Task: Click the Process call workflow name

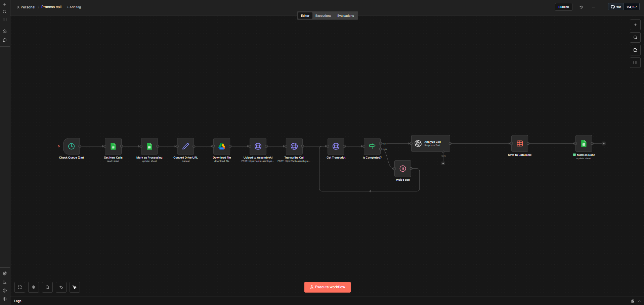Action: click(51, 7)
